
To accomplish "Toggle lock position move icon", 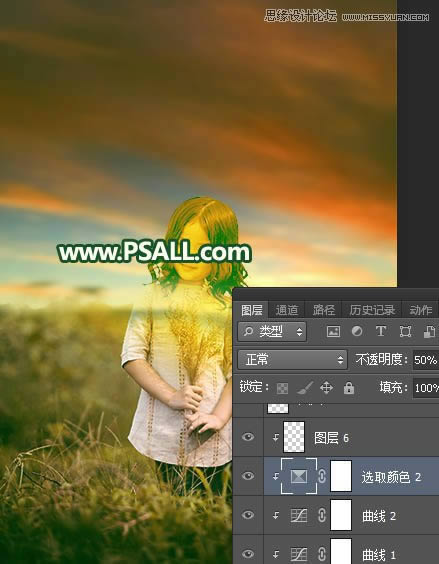I will [x=326, y=388].
